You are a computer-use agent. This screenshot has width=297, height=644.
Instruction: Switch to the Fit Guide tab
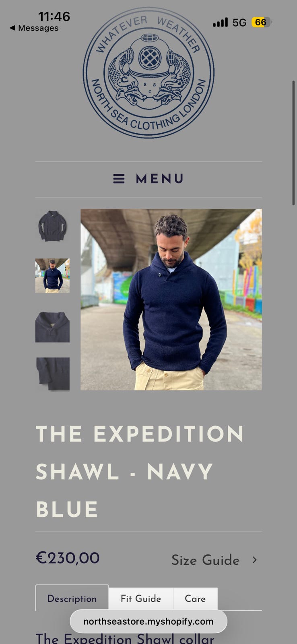[141, 599]
